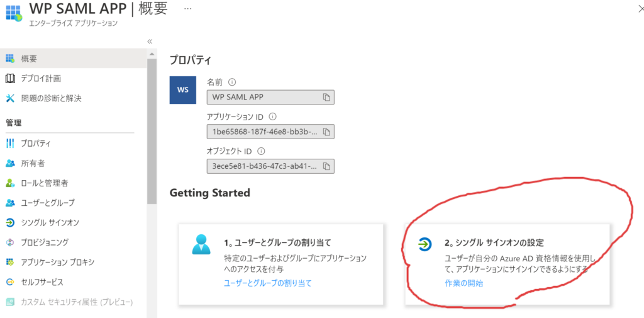
Task: Click the WS application logo tile
Action: 183,89
